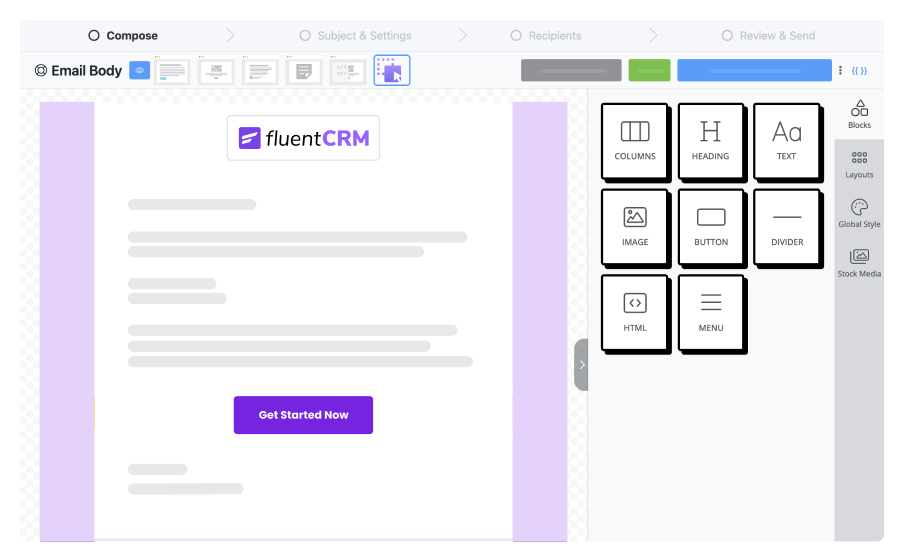This screenshot has width=903, height=560.
Task: Add a Columns block
Action: pos(635,141)
